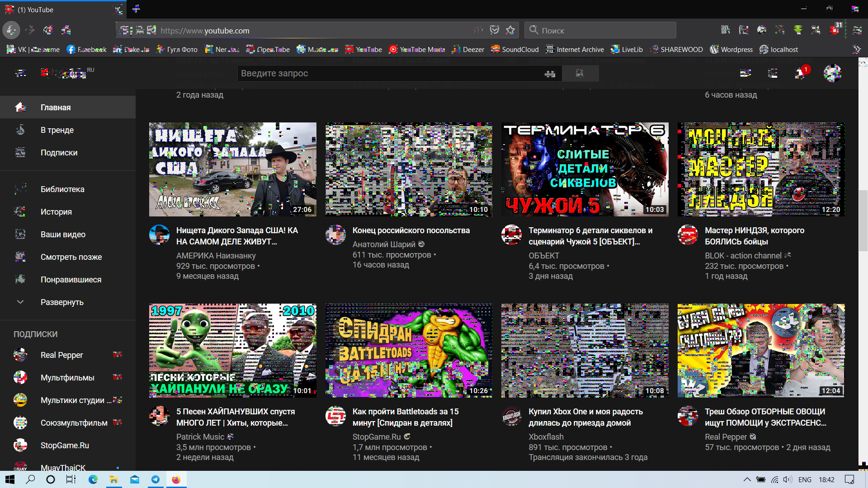Expand the Развернуть subscriptions expander
The height and width of the screenshot is (488, 868).
pos(61,302)
